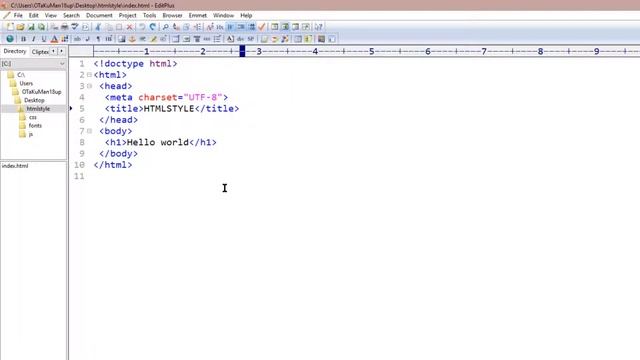Viewport: 640px width, 360px height.
Task: Open the File menu
Action: 18,15
